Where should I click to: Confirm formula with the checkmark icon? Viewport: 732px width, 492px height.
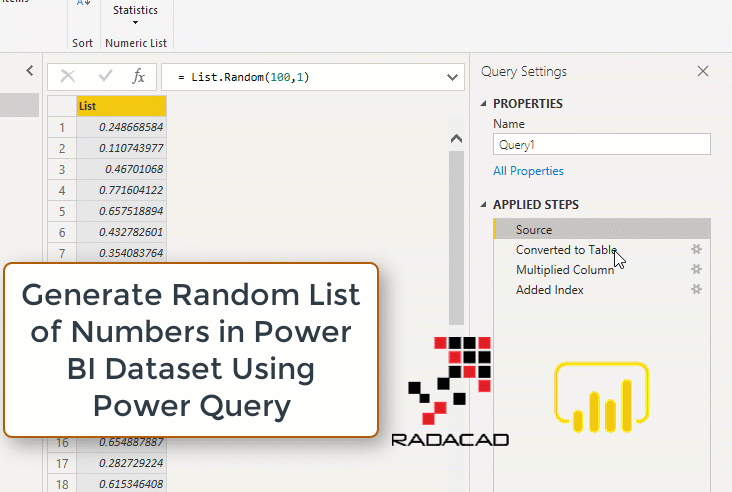(x=106, y=76)
